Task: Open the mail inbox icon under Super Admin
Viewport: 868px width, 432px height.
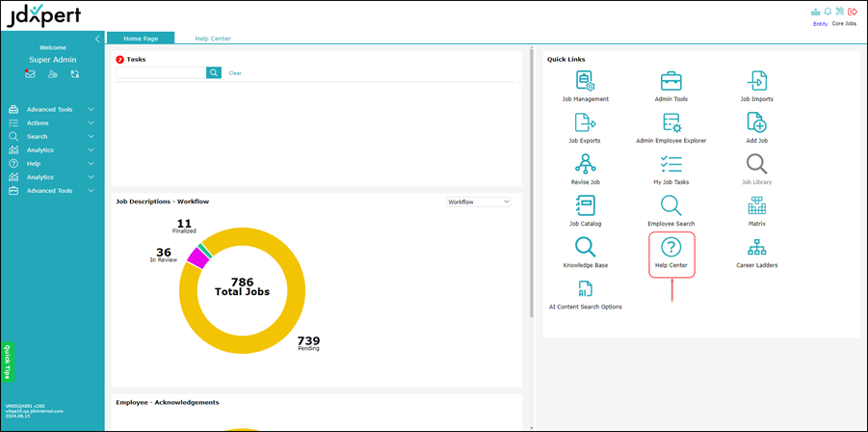Action: [x=31, y=74]
